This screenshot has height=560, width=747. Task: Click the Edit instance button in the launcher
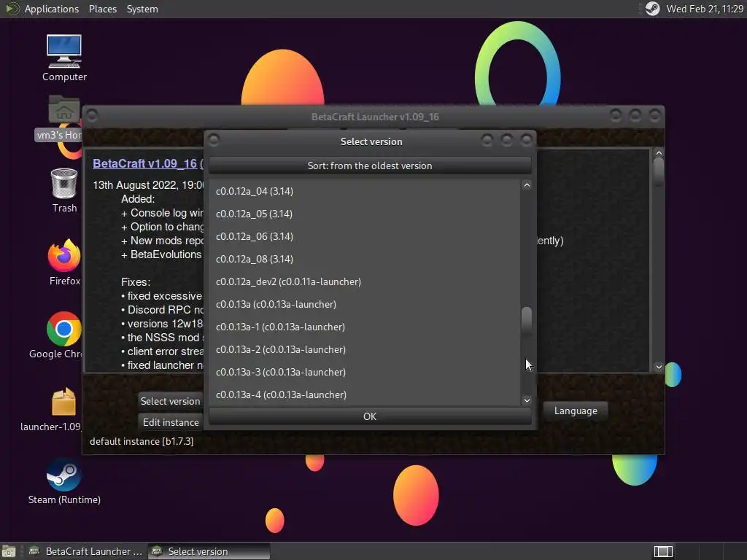171,422
